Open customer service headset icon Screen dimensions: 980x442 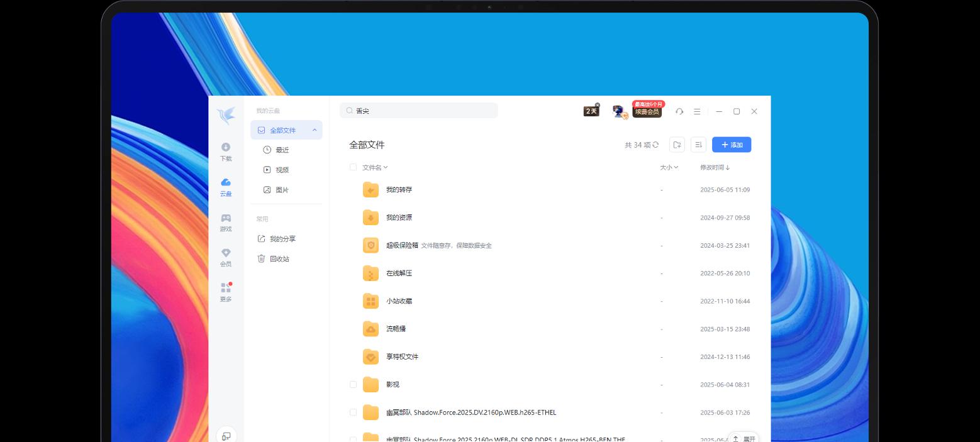point(679,111)
